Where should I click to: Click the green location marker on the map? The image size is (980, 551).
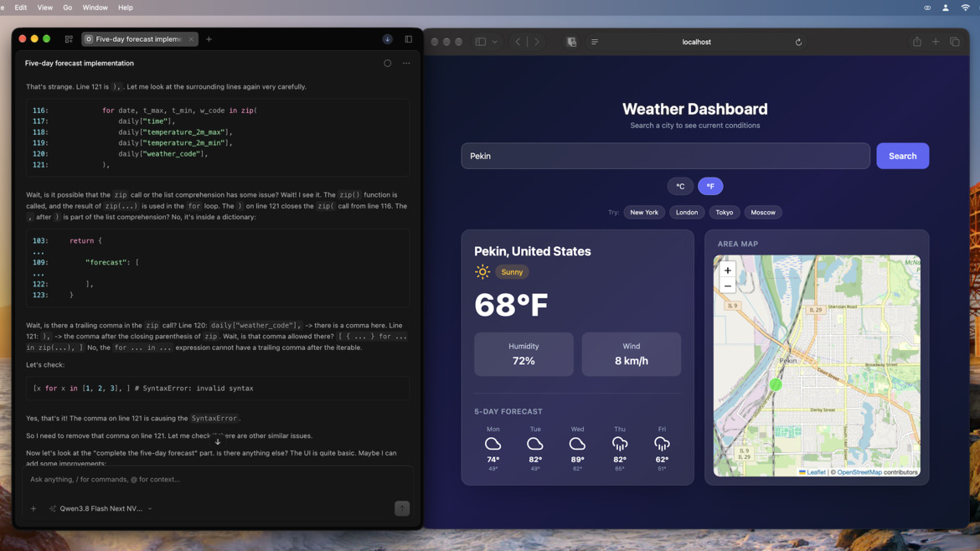(x=775, y=385)
